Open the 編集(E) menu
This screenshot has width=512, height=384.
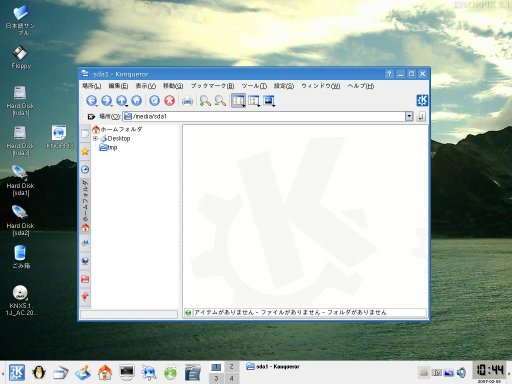(x=118, y=86)
